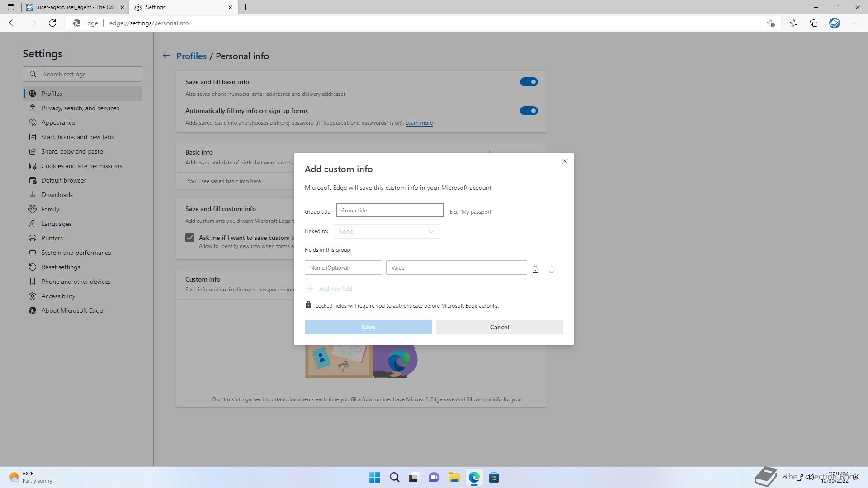Image resolution: width=868 pixels, height=488 pixels.
Task: Click Microsoft Edge taskbar icon
Action: tap(474, 478)
